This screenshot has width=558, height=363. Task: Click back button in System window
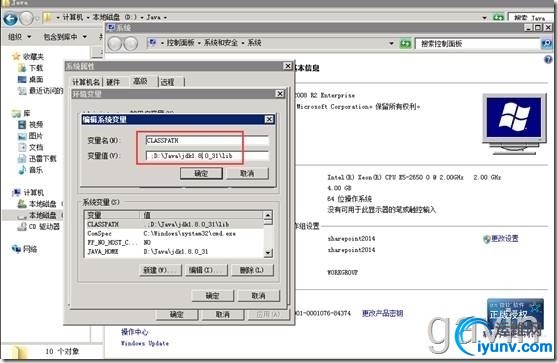tap(115, 44)
